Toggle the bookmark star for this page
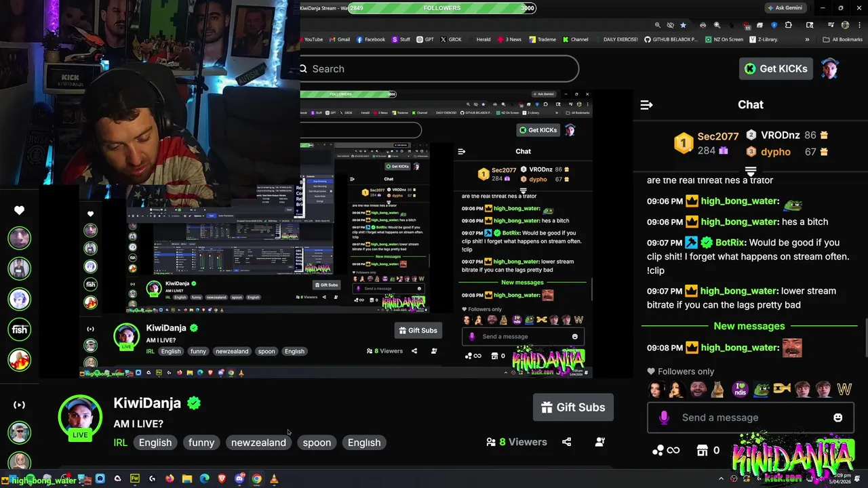Viewport: 868px width, 488px height. (x=683, y=25)
